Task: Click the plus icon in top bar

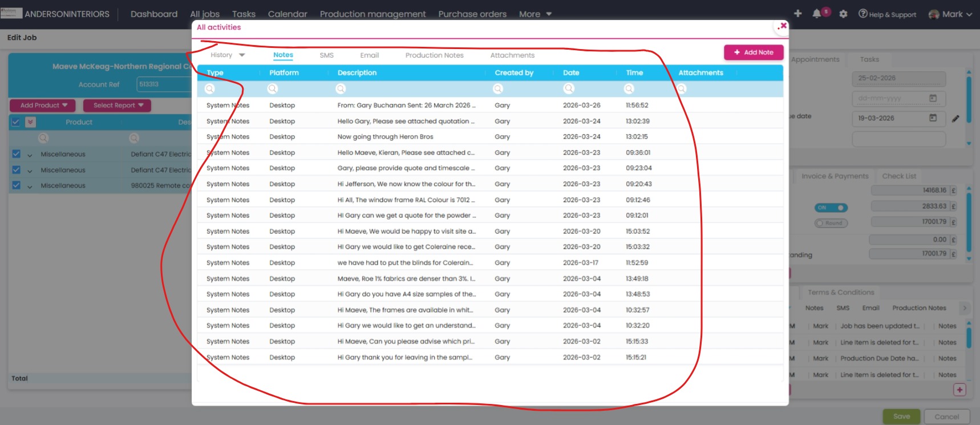Action: coord(797,14)
